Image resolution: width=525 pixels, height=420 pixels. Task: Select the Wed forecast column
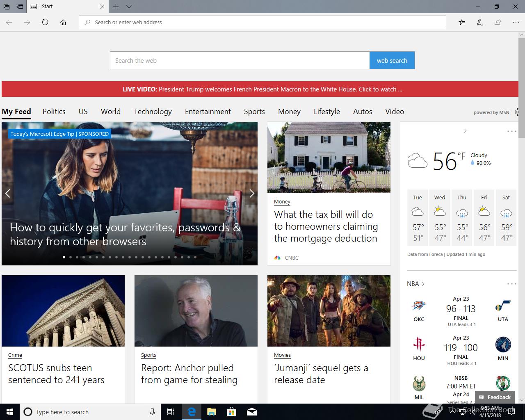click(440, 218)
